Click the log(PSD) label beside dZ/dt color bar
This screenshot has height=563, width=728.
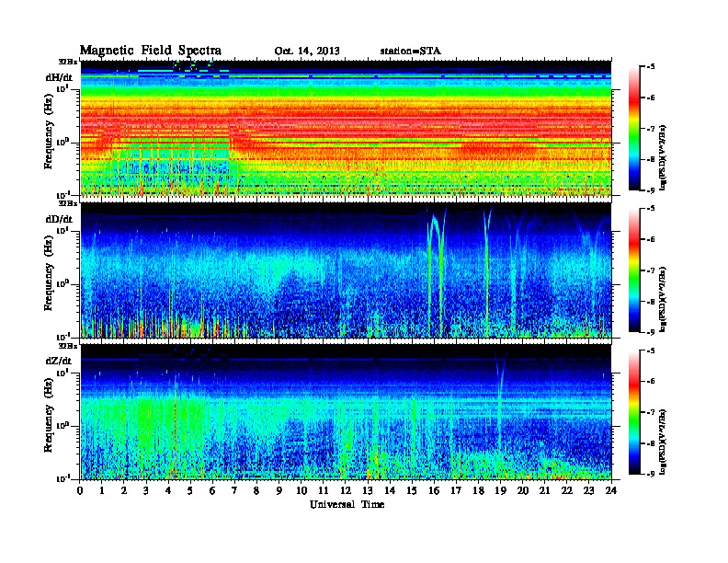pos(664,442)
